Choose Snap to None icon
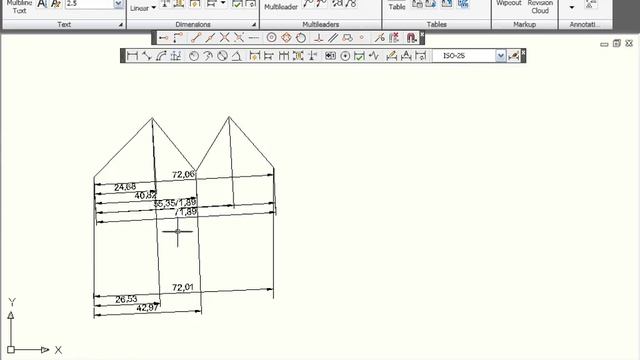 click(x=394, y=38)
